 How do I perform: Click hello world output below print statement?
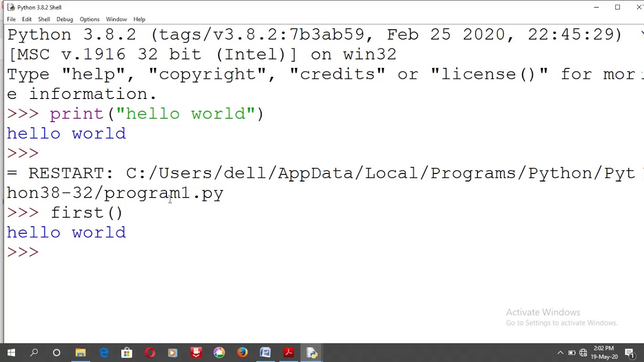click(66, 134)
